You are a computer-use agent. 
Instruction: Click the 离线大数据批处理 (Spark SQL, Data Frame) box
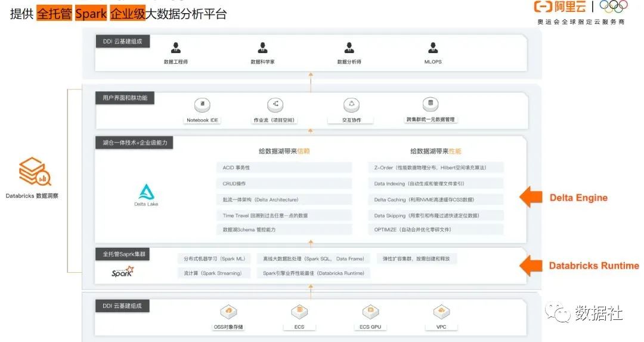(x=314, y=258)
